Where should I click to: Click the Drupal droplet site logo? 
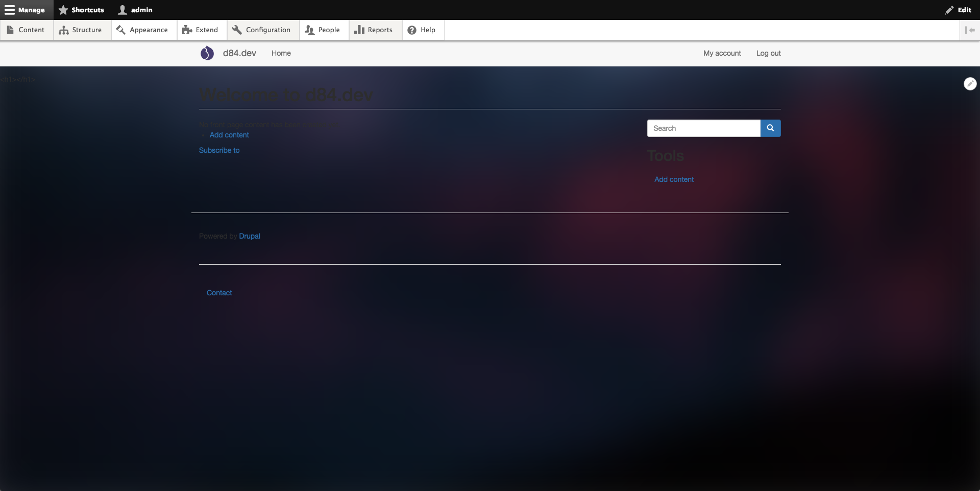207,53
